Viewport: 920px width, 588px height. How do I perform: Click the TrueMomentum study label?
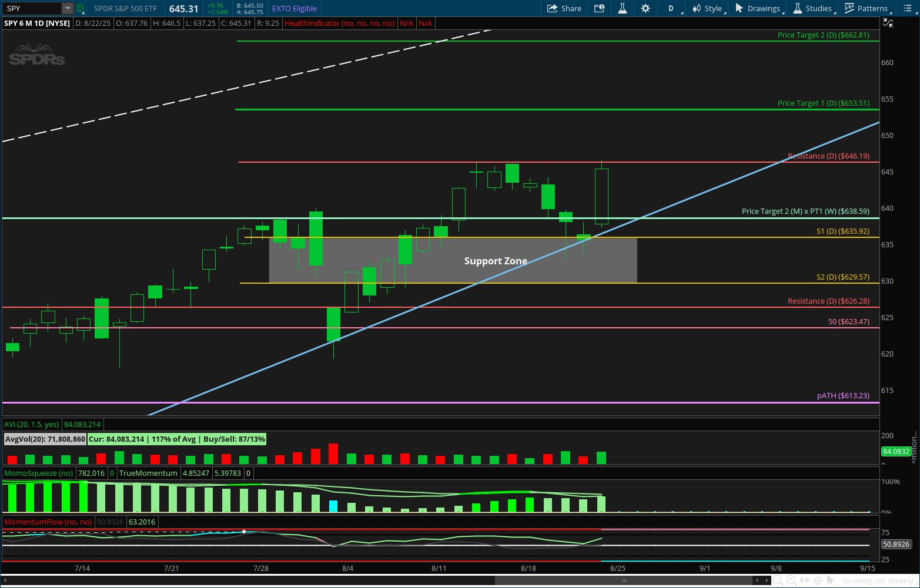click(148, 473)
